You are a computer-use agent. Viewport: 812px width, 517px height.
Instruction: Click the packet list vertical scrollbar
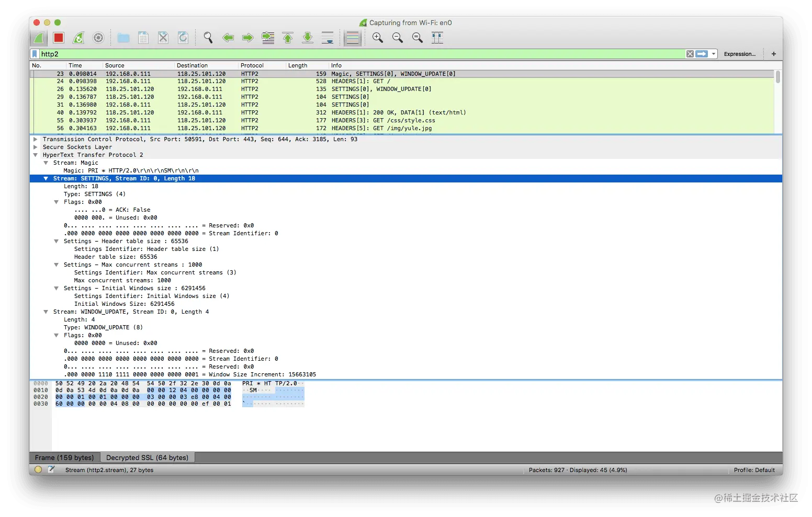778,101
